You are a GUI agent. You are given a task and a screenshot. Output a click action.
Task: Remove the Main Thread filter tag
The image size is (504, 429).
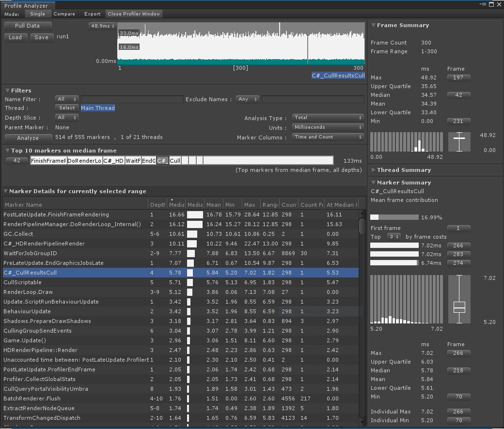click(97, 108)
